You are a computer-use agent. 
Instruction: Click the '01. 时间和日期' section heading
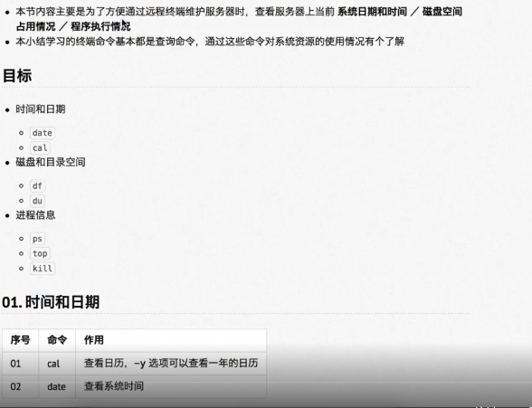click(51, 302)
